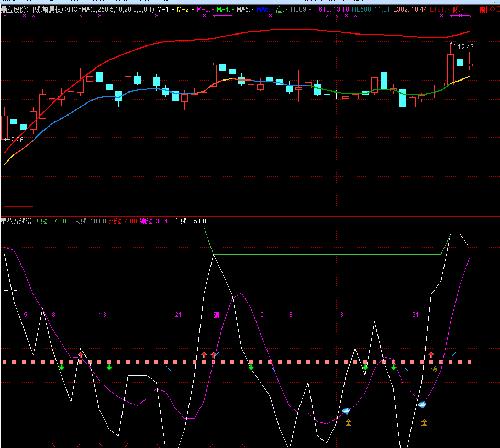Click the magenta number 21 in the indicator panel
500x448 pixels.
coord(178,314)
